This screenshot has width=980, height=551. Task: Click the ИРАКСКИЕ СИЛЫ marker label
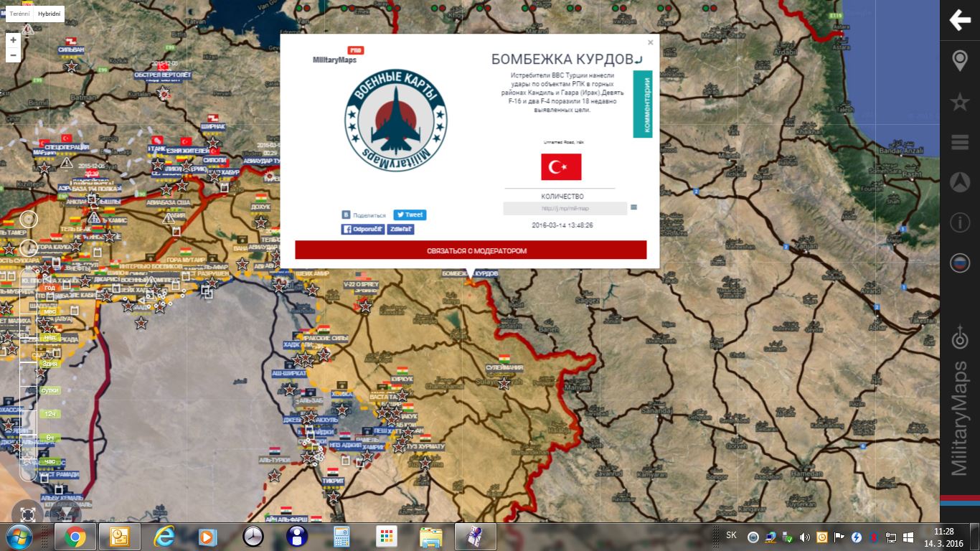pos(326,337)
